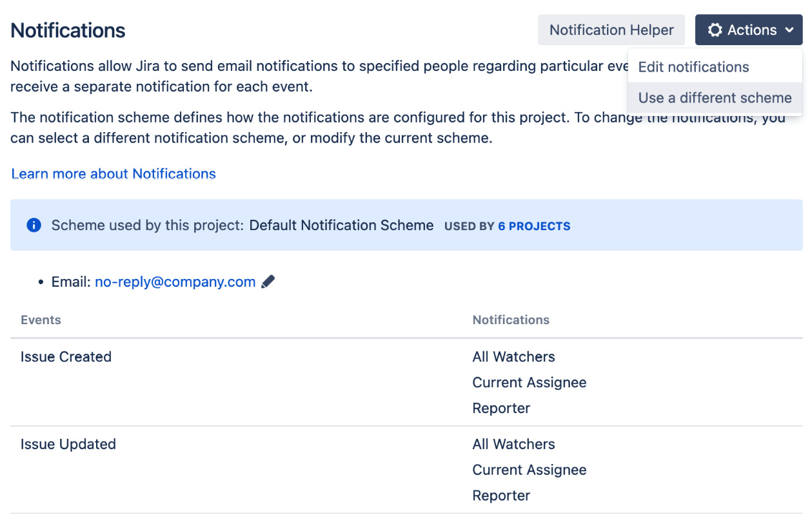Open the Learn more about Notifications link

114,173
